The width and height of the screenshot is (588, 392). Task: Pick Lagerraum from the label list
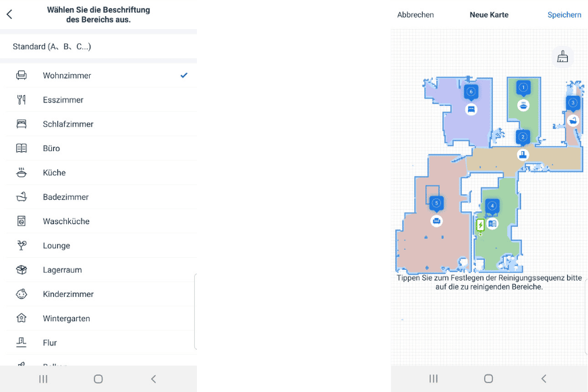(62, 270)
